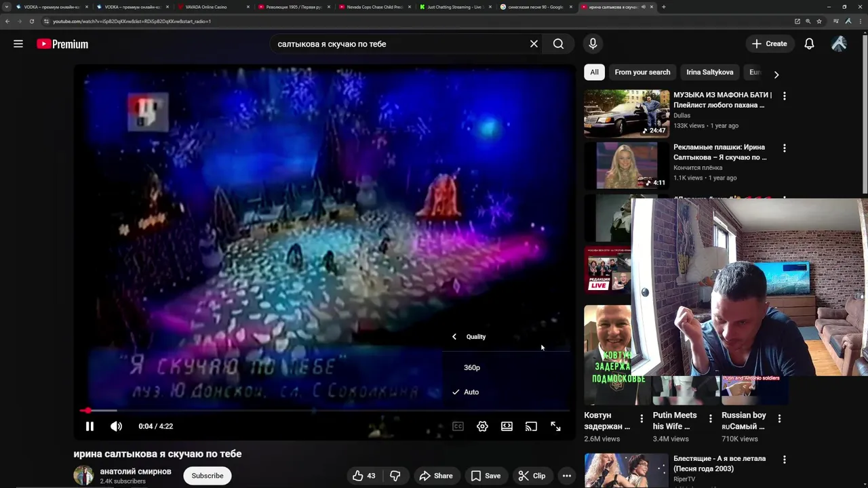This screenshot has width=868, height=488.
Task: Select the All filter chip
Action: pos(594,73)
